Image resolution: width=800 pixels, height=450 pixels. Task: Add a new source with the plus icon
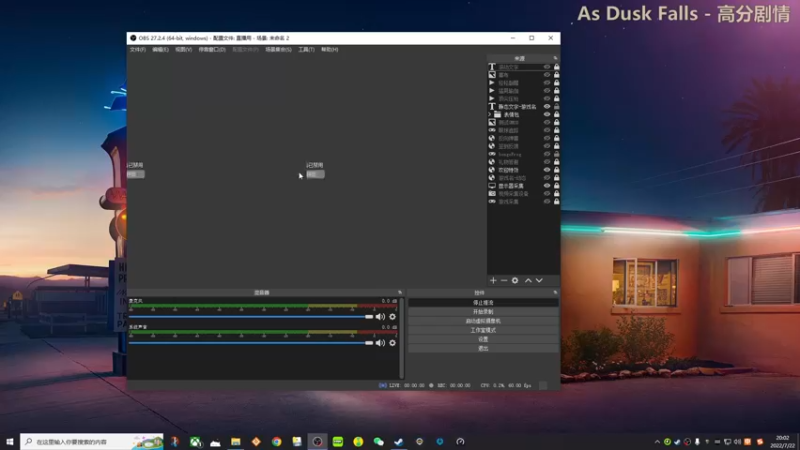(x=493, y=281)
